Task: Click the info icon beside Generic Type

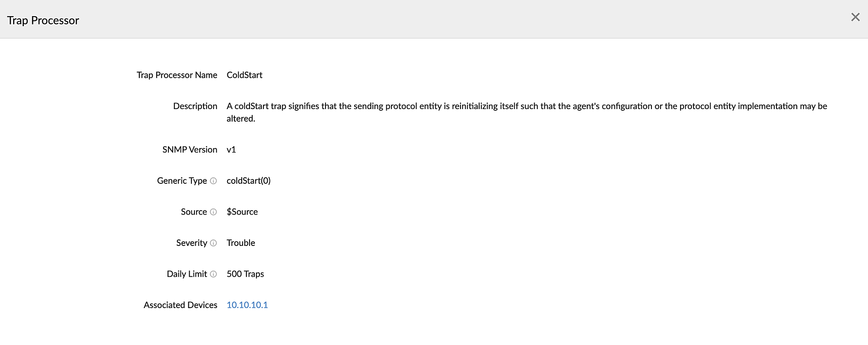Action: click(x=213, y=181)
